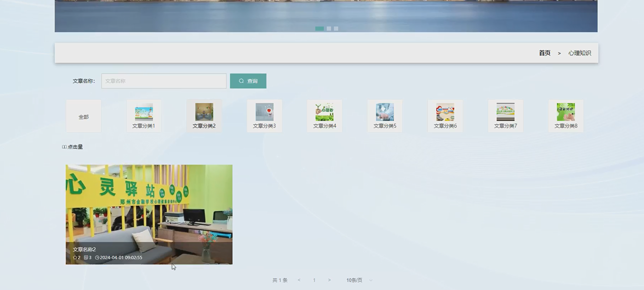Screen dimensions: 644x290
Task: Click the star favorites icon on article
Action: [75, 257]
